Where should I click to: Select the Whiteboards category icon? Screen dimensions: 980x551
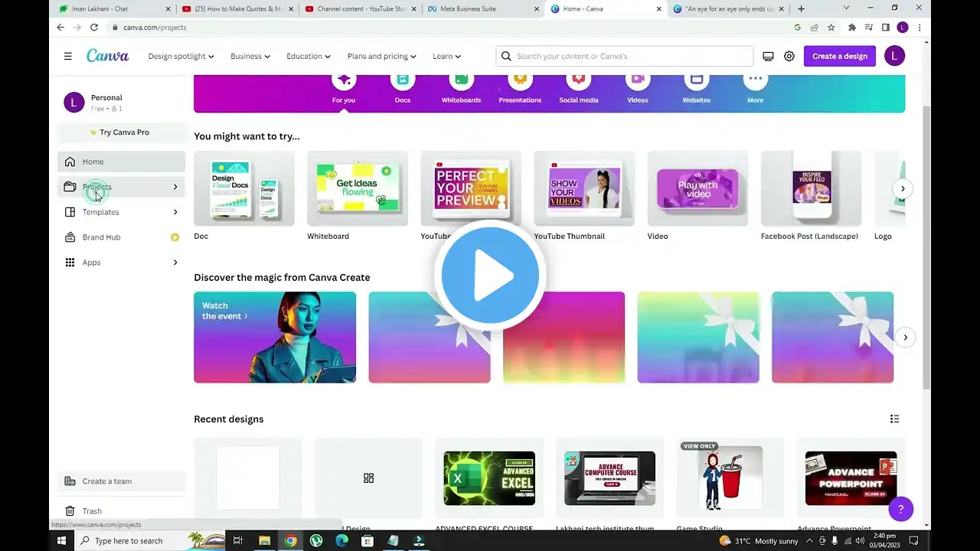click(x=461, y=80)
